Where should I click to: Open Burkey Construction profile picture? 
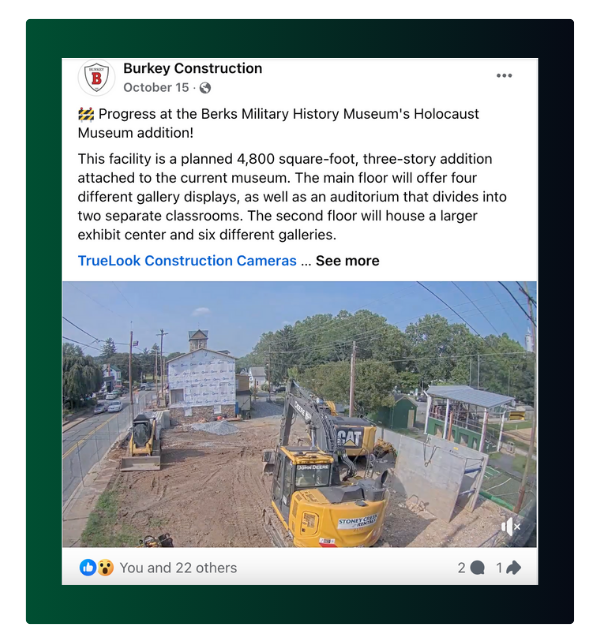pyautogui.click(x=96, y=77)
